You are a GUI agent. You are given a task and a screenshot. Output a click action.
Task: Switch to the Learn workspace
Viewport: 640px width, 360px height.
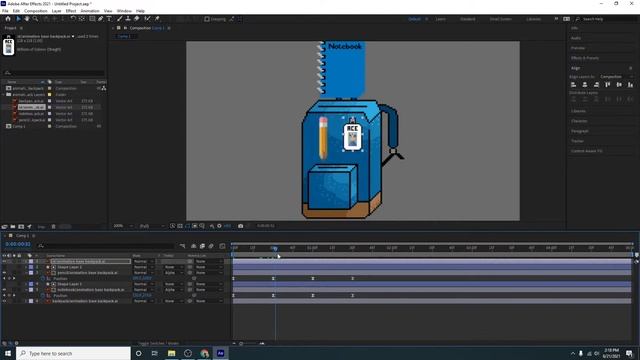coord(440,19)
